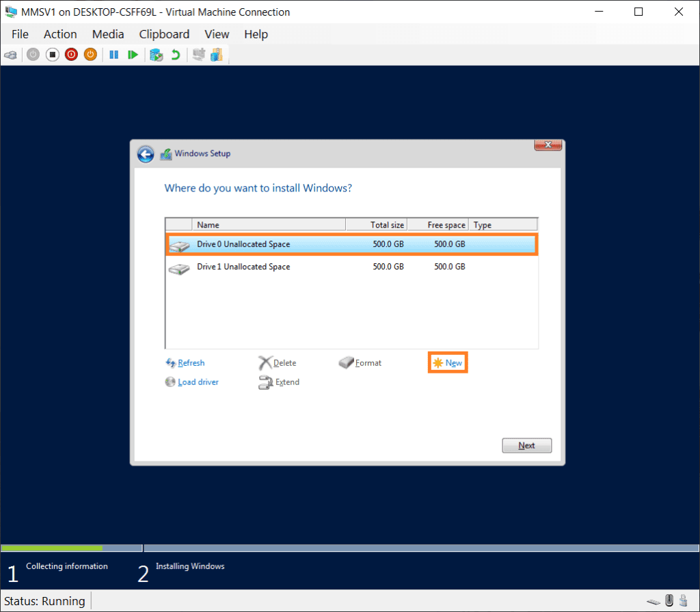Click the New partition link
Screen dimensions: 700x612
click(448, 362)
